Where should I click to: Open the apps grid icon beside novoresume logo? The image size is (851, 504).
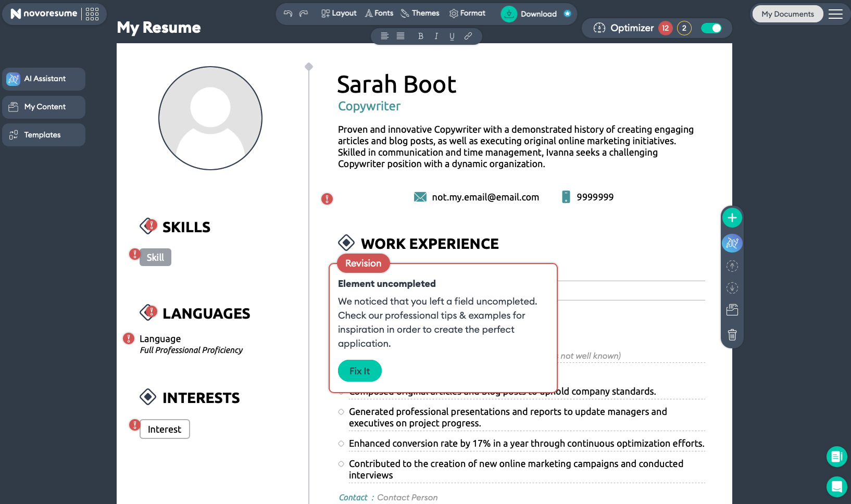coord(92,14)
